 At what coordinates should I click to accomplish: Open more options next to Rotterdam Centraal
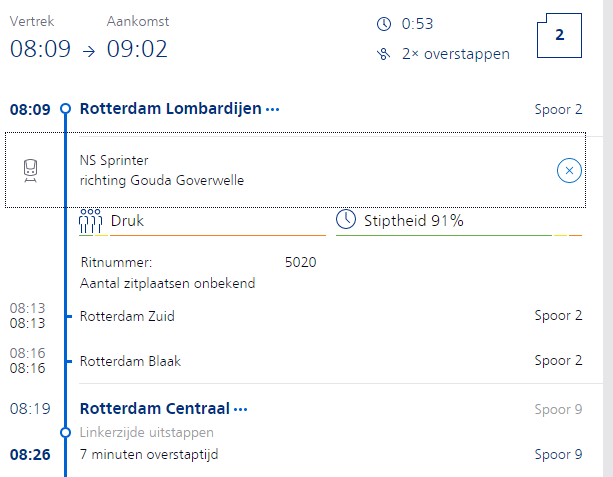[x=240, y=410]
